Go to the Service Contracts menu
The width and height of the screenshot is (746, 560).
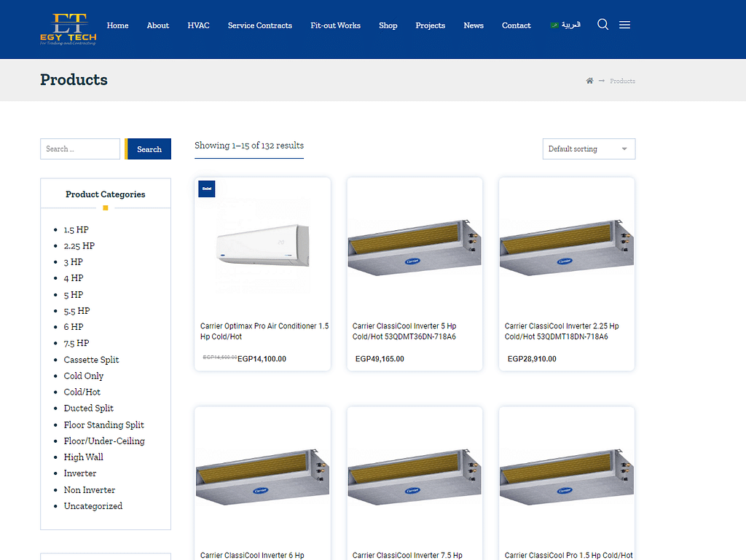tap(259, 25)
